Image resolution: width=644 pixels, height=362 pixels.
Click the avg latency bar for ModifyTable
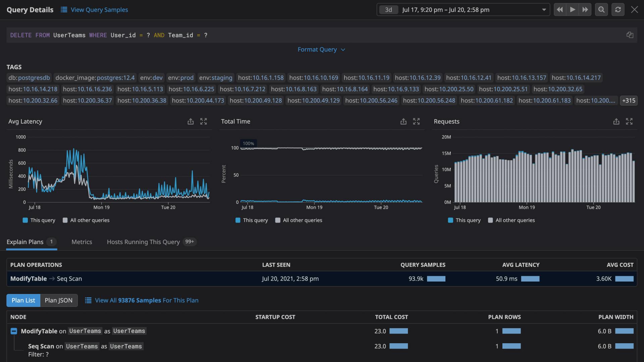tap(531, 279)
